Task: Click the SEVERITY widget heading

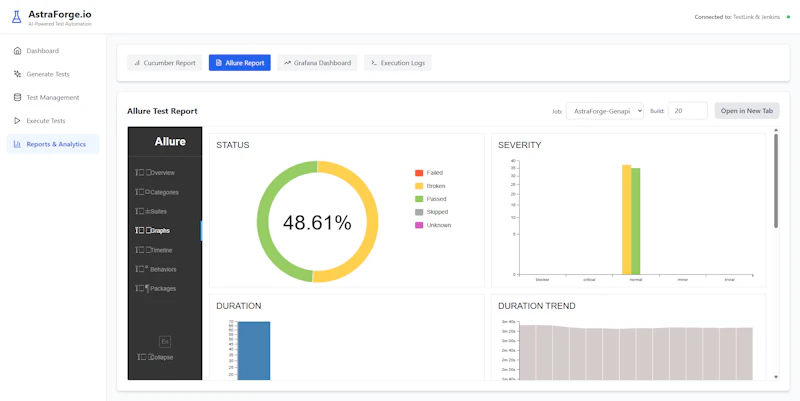Action: coord(519,145)
